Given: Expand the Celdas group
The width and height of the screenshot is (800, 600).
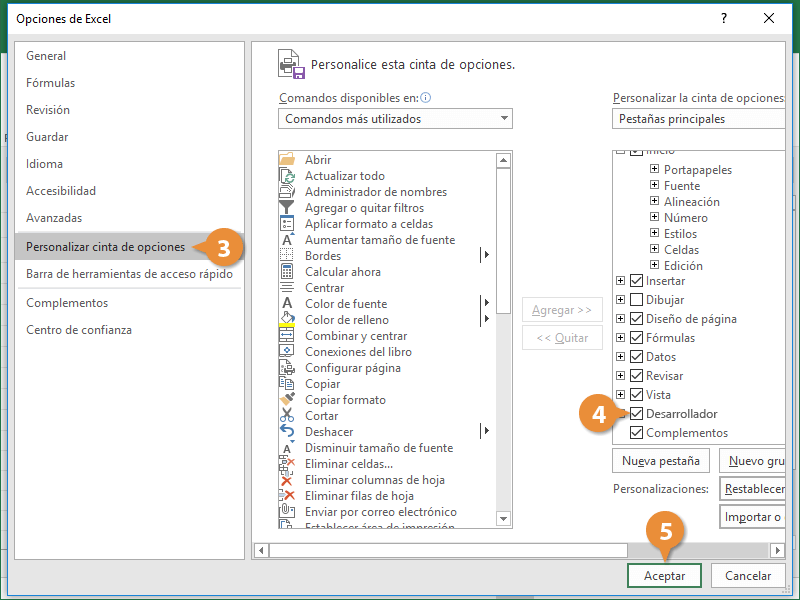Looking at the screenshot, I should (654, 248).
